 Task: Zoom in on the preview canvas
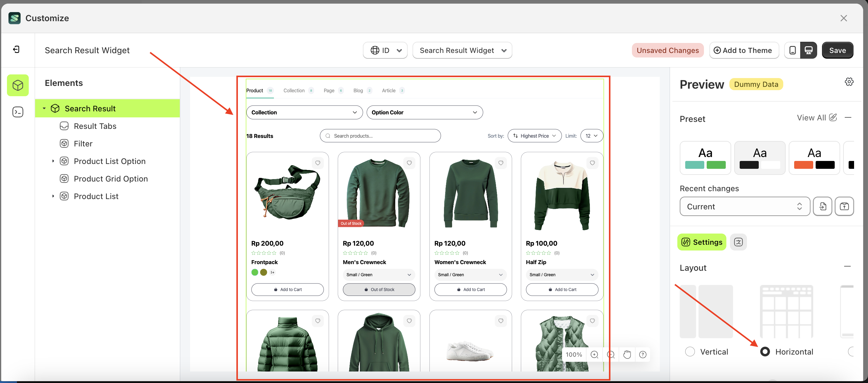(x=594, y=354)
